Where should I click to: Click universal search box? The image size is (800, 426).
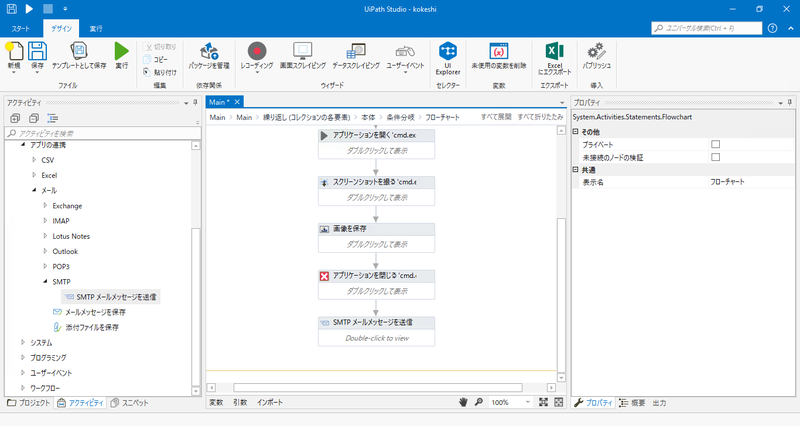pos(707,28)
